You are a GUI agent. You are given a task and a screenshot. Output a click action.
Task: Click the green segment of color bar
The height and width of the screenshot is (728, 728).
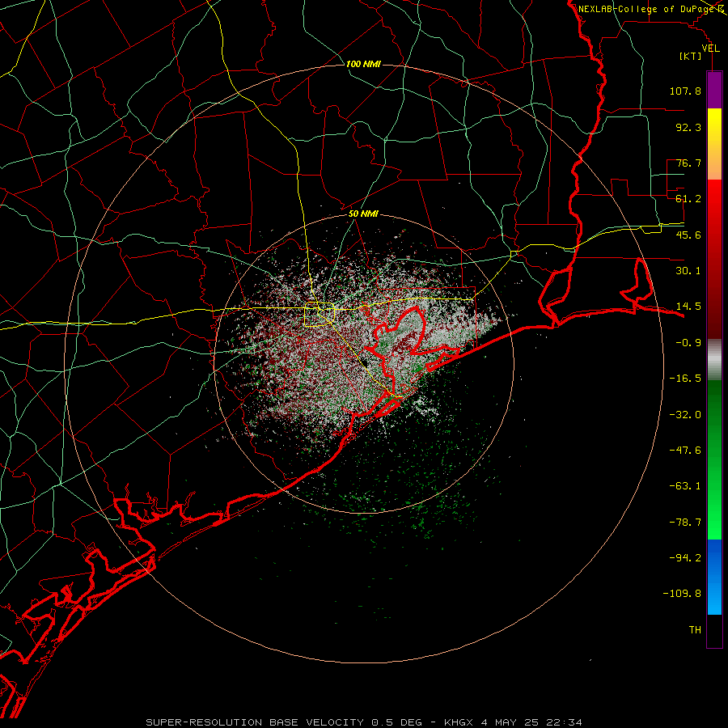point(714,459)
